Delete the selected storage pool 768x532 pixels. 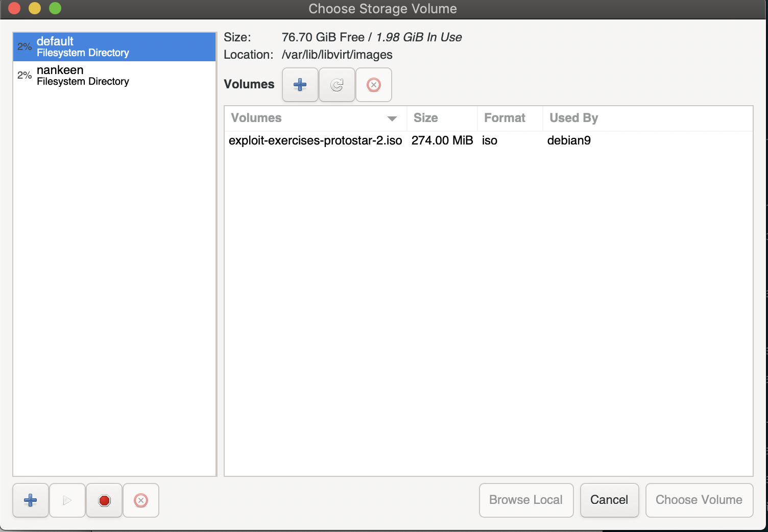click(x=141, y=500)
